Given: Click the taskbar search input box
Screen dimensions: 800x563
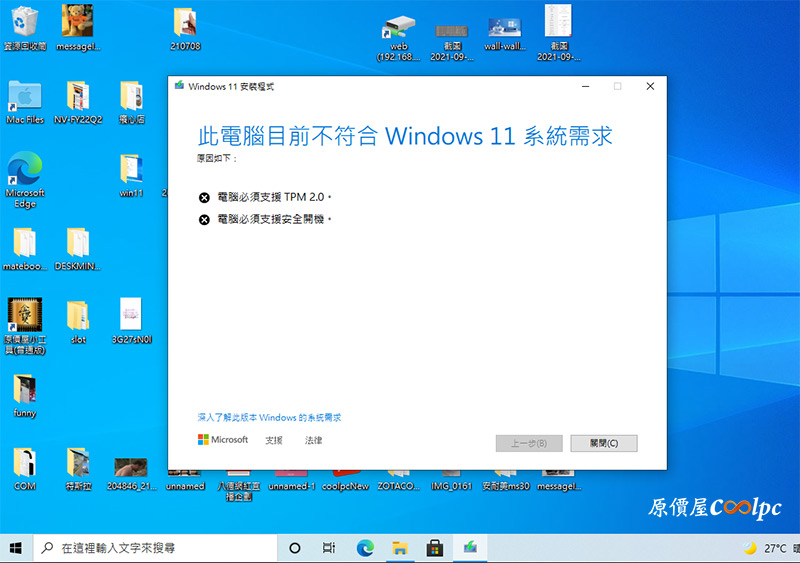Looking at the screenshot, I should click(x=155, y=548).
